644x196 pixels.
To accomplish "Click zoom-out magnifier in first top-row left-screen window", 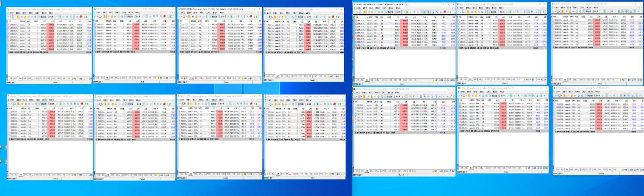I will (70, 17).
